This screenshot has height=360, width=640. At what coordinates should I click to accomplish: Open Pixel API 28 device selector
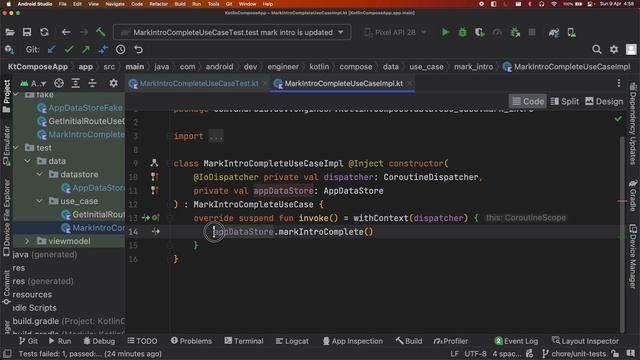[x=395, y=32]
